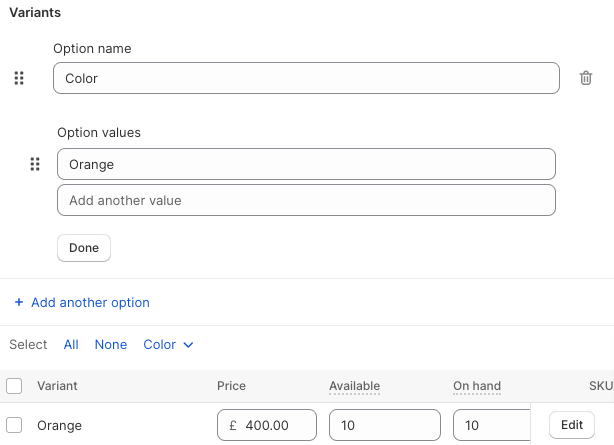The height and width of the screenshot is (445, 614).
Task: Toggle the select-all variants header checkbox
Action: pyautogui.click(x=14, y=386)
